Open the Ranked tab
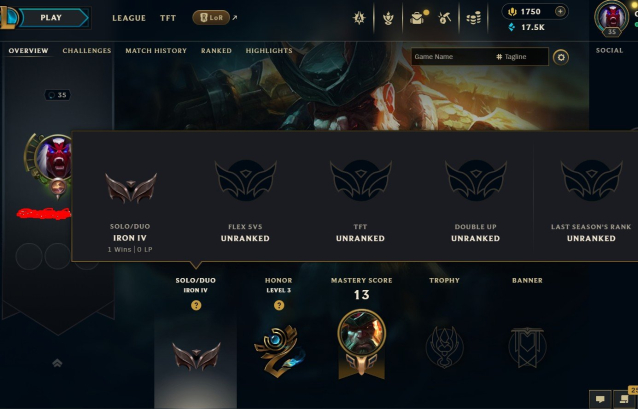This screenshot has height=409, width=638. 216,50
